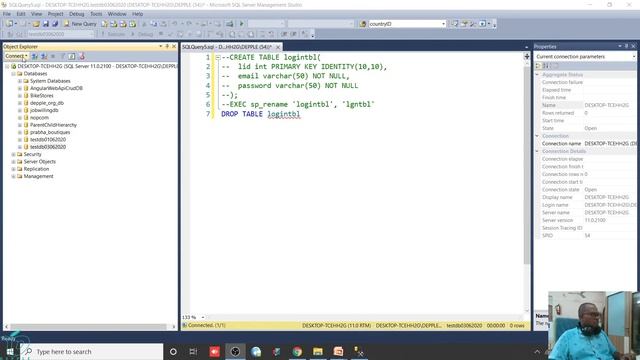Close the SQLQuery5.sql tab
The height and width of the screenshot is (360, 640).
click(278, 47)
